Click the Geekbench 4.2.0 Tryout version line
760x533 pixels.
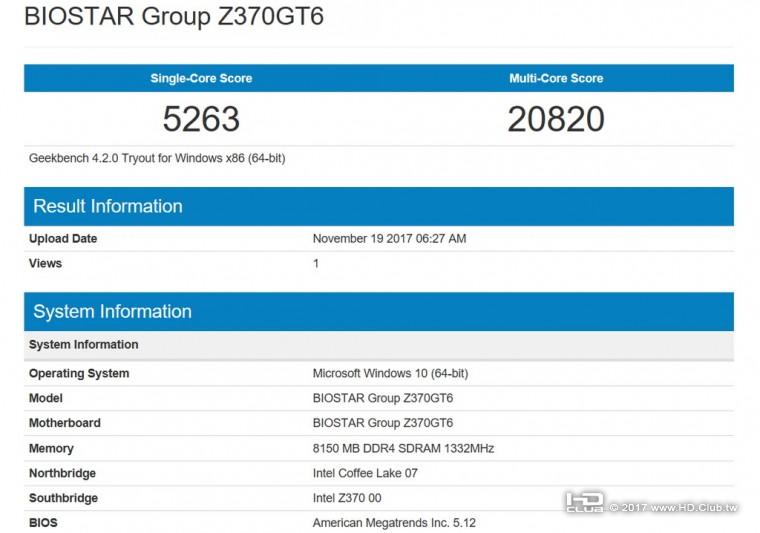(x=157, y=158)
